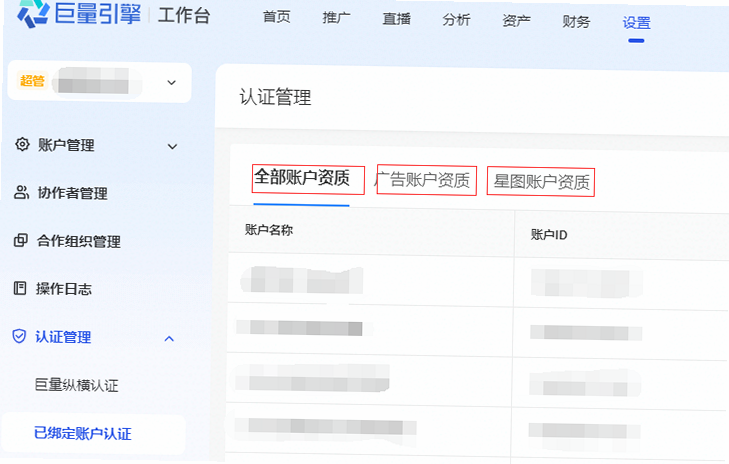Open the 分析 top menu

[457, 20]
